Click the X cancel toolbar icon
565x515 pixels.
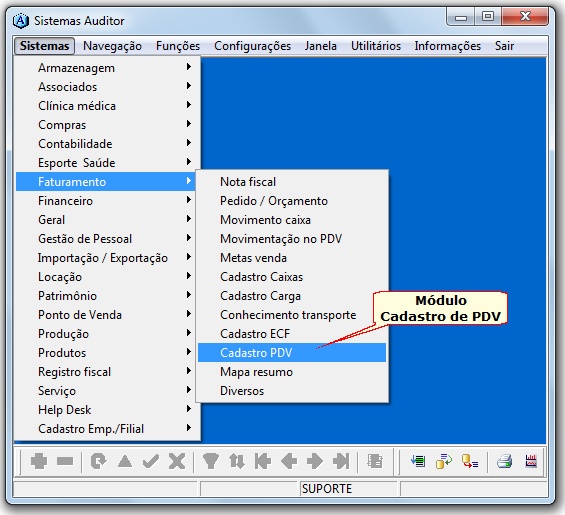tap(177, 461)
